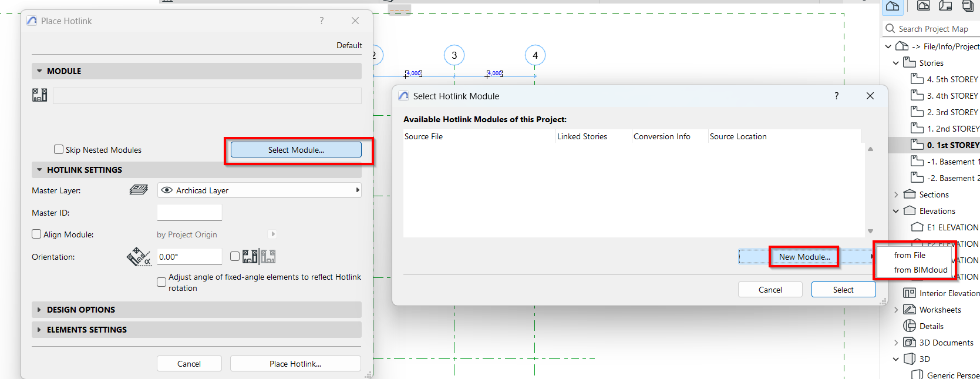Switch to View Map navigator icon
Screen dimensions: 980x379
point(924,6)
